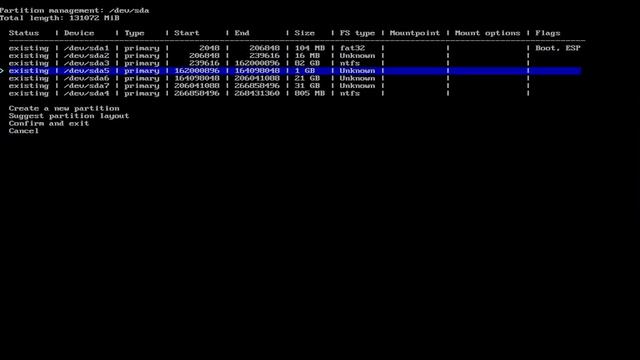Viewport: 640px width, 360px height.
Task: Choose Confirm and exit
Action: tap(49, 123)
